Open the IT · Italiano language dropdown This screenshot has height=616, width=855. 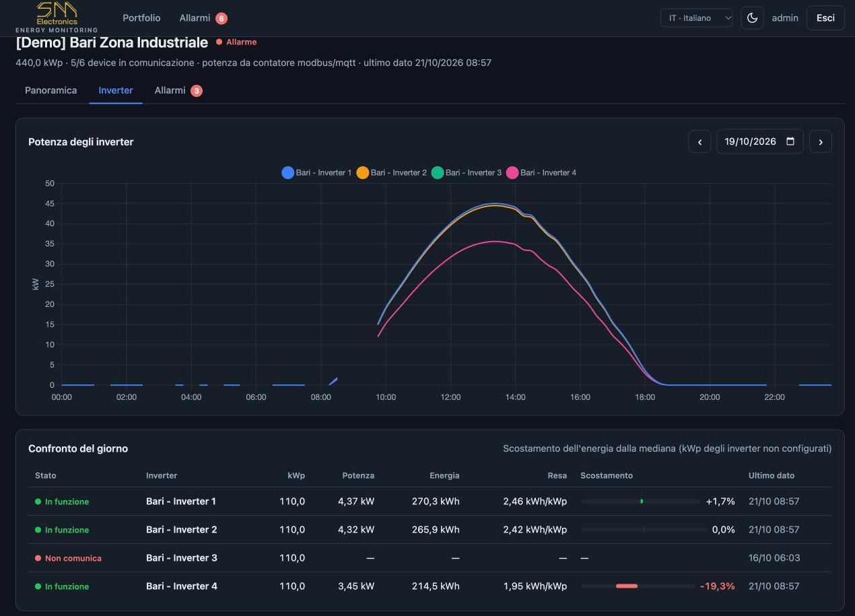pos(697,18)
